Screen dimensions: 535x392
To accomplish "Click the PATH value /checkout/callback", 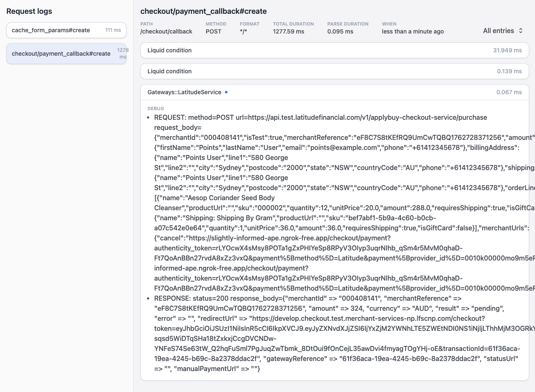I will (166, 31).
